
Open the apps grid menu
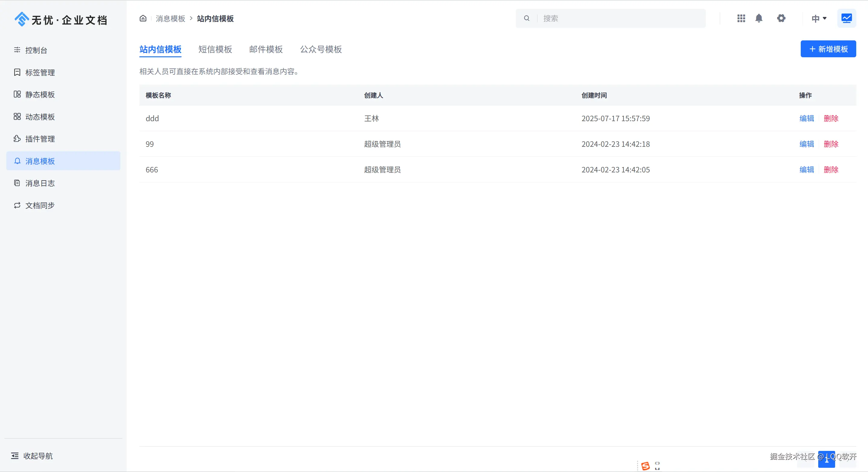coord(741,18)
